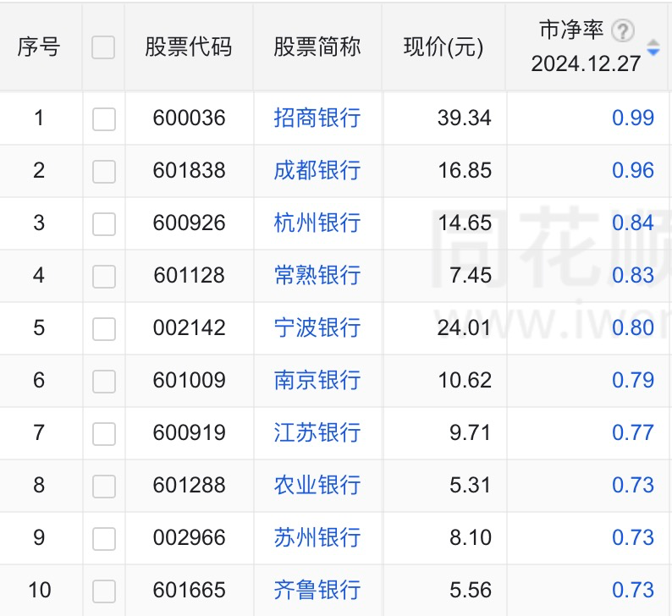This screenshot has height=616, width=672.
Task: Select stock code 600926
Action: tap(189, 223)
